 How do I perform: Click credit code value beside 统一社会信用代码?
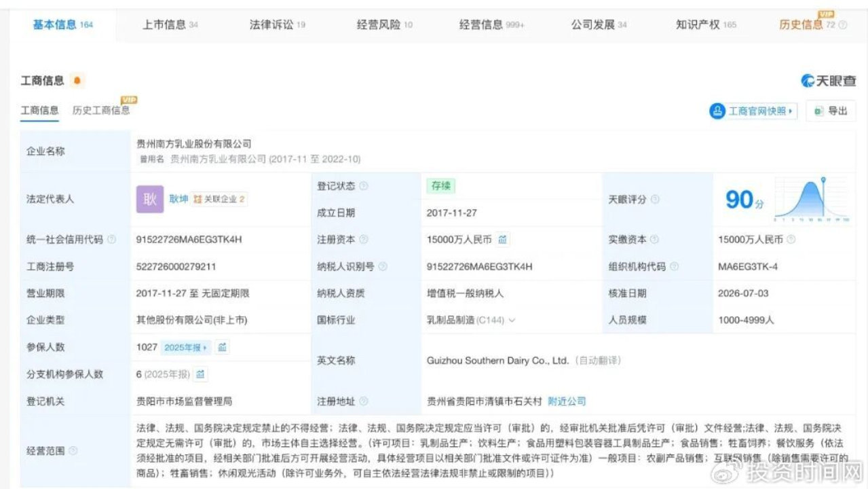(189, 240)
